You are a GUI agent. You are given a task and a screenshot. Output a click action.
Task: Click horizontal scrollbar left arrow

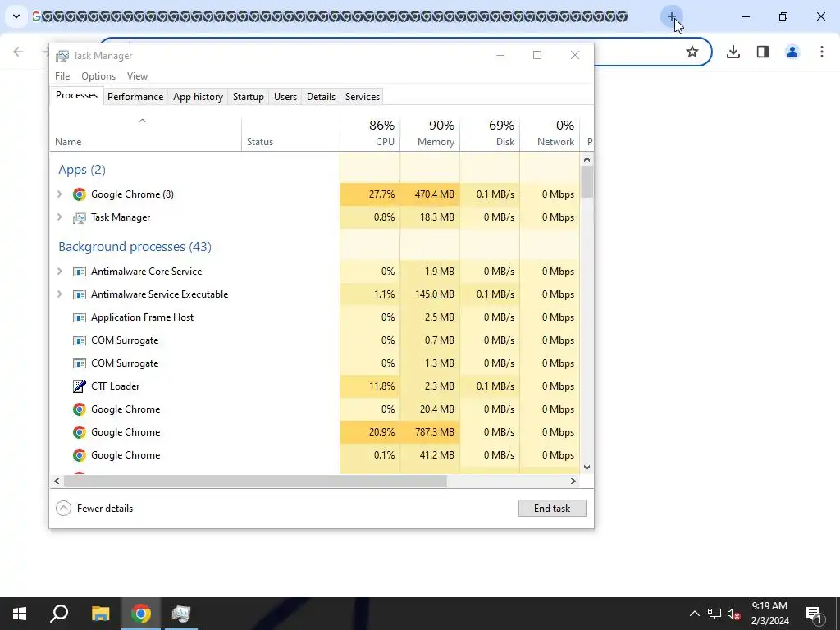(x=57, y=481)
